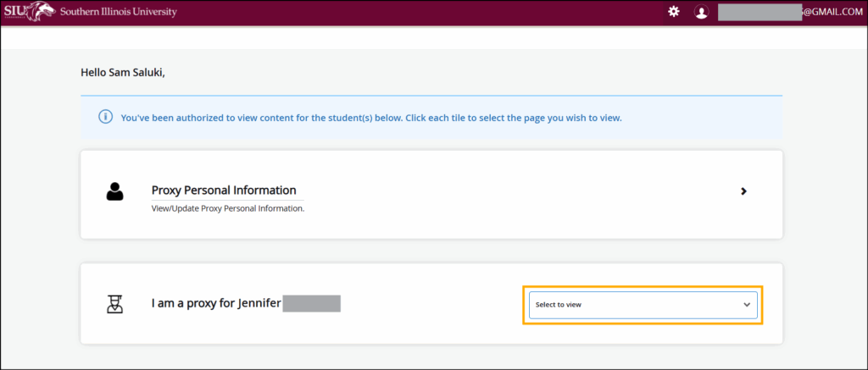This screenshot has height=370, width=868.
Task: Click the dropdown's down-arrow chevron
Action: tap(747, 304)
